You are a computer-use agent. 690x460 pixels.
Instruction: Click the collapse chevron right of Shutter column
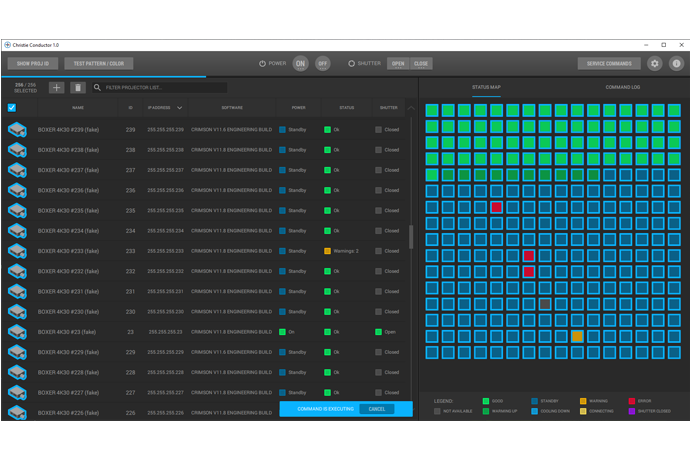[x=410, y=108]
